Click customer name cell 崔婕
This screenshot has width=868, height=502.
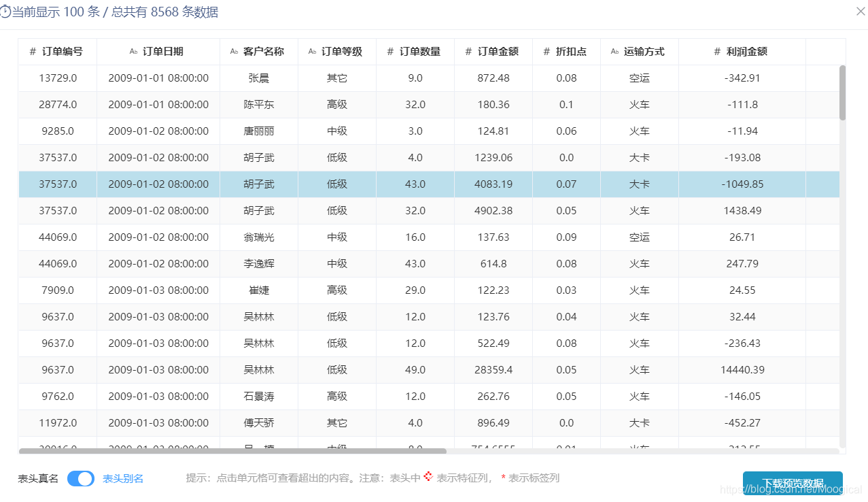click(x=259, y=290)
